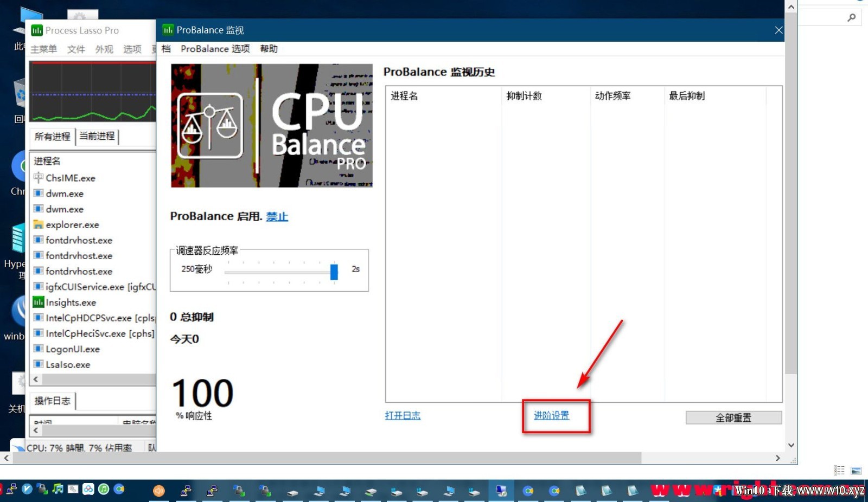Viewport: 868px width, 502px height.
Task: Click the Lsalso.exe process icon
Action: (x=38, y=364)
